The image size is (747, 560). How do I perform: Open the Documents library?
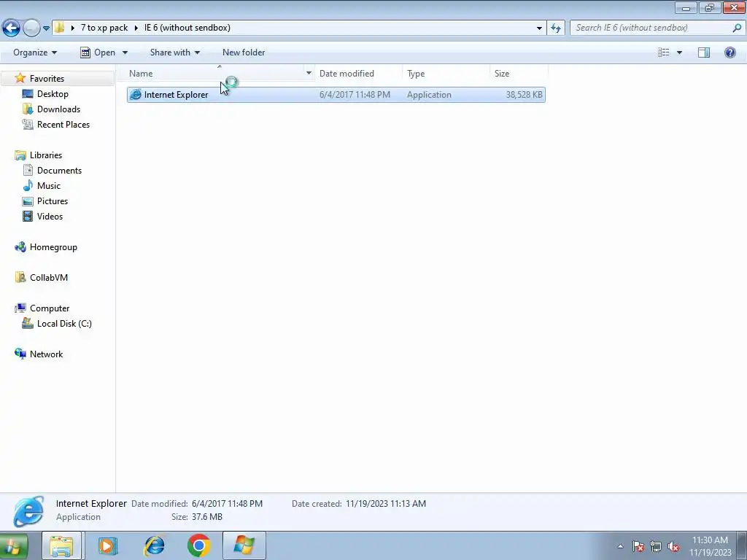click(59, 171)
